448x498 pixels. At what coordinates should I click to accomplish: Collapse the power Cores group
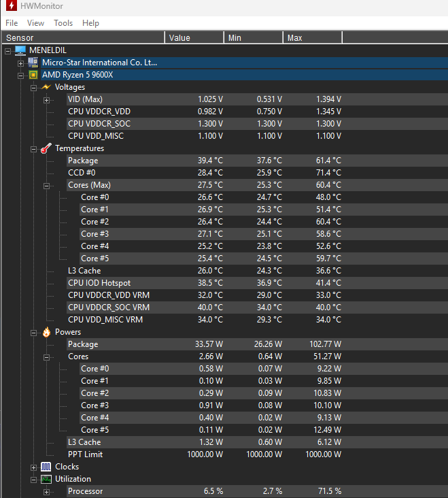(46, 358)
